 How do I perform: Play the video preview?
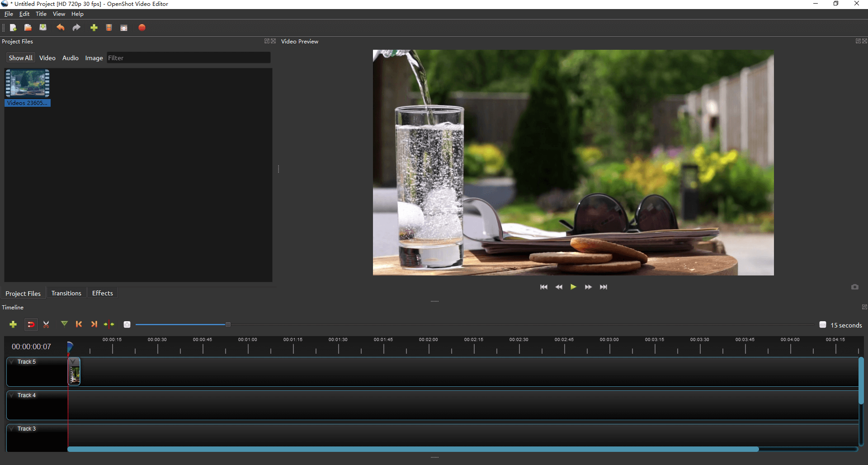click(x=573, y=287)
